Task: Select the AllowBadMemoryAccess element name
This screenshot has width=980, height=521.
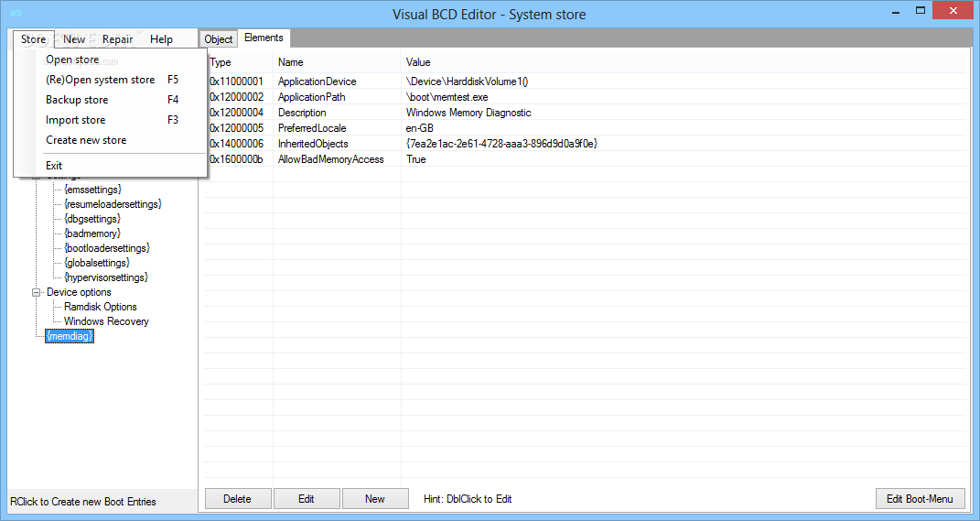Action: [330, 159]
